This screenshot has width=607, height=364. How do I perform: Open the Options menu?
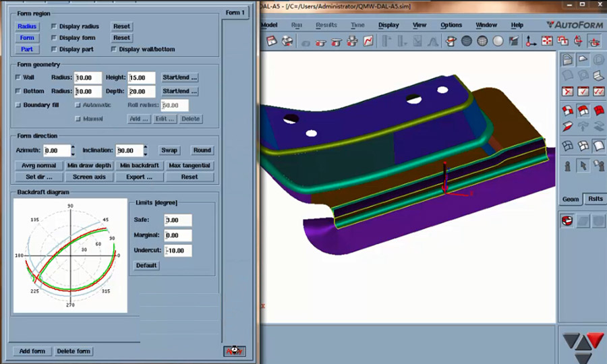point(451,25)
